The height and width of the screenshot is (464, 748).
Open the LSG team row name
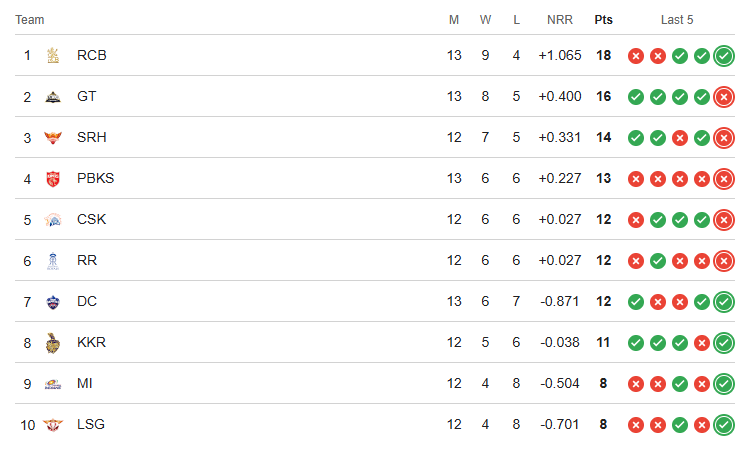(x=91, y=424)
